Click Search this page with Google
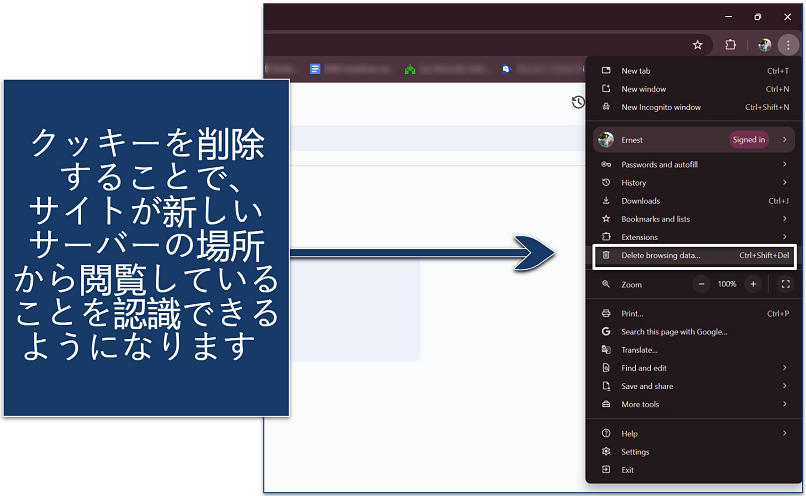This screenshot has width=806, height=496. (674, 332)
